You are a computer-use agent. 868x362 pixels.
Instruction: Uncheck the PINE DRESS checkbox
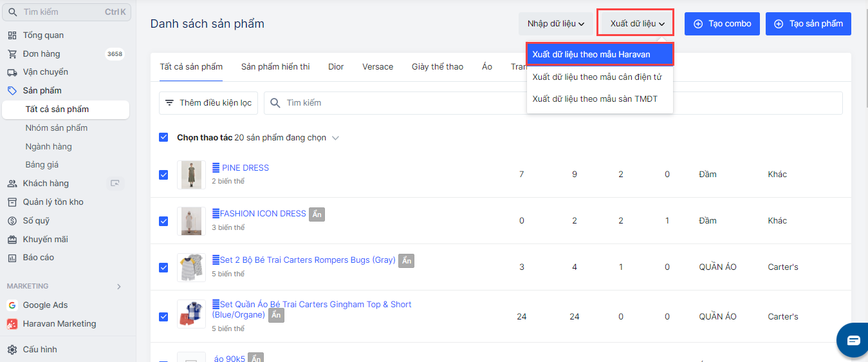click(163, 175)
